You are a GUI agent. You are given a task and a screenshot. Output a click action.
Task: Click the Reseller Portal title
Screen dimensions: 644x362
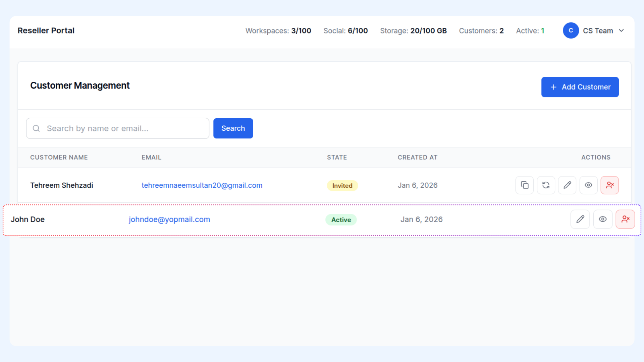click(x=46, y=31)
